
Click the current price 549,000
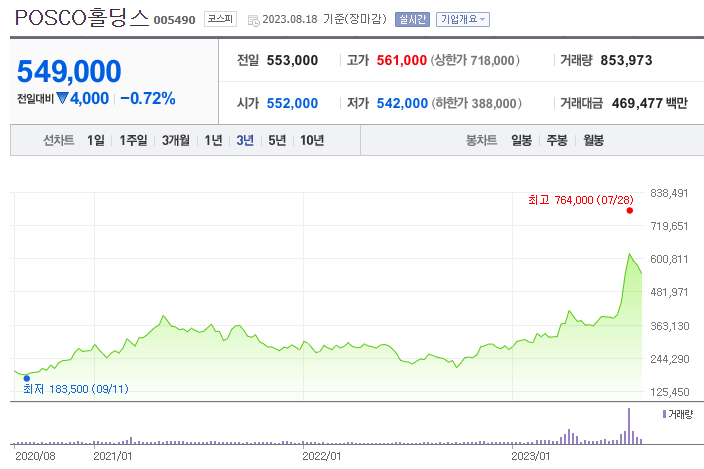click(x=69, y=71)
